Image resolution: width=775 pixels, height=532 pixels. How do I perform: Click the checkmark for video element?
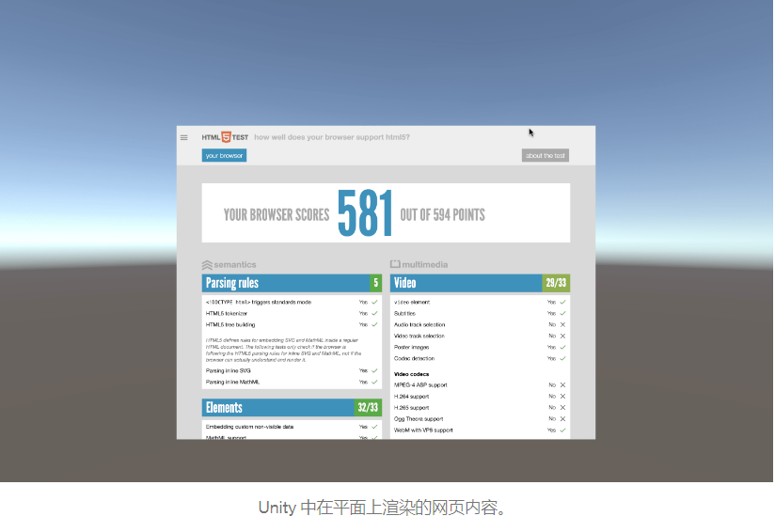(562, 303)
